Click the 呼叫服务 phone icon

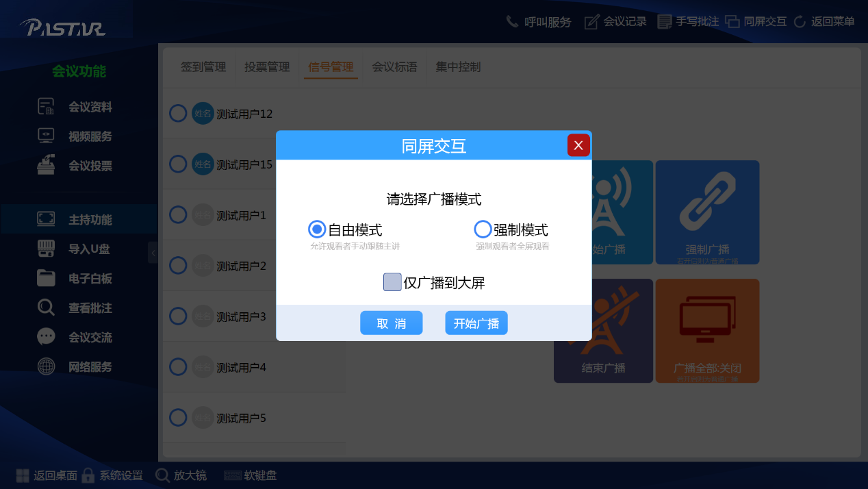tap(512, 21)
